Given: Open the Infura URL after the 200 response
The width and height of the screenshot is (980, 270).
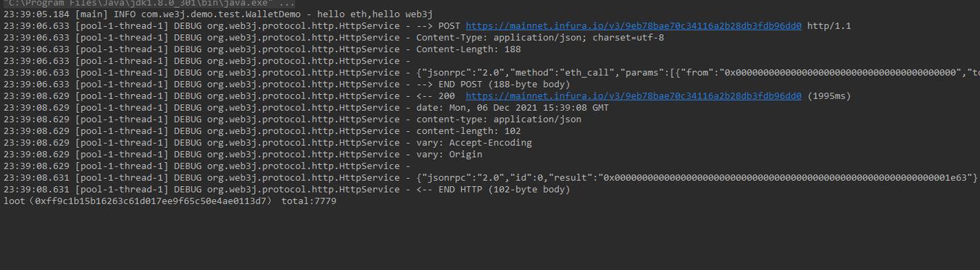Looking at the screenshot, I should tap(634, 96).
